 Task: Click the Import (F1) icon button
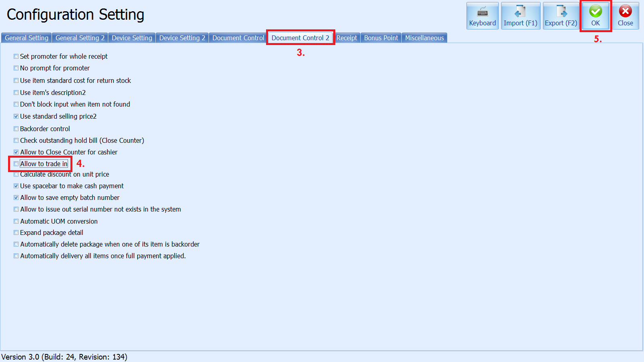(520, 16)
